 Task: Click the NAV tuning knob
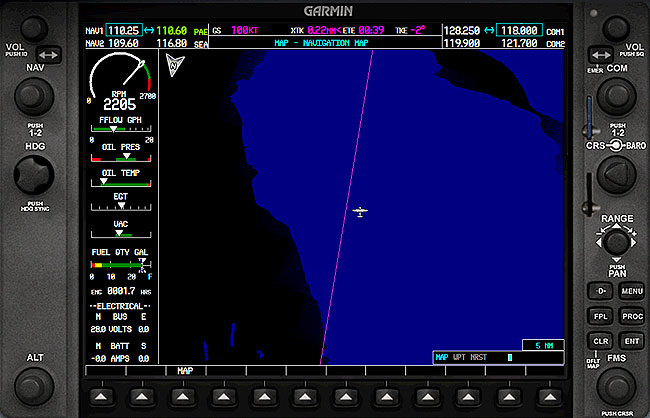(34, 99)
